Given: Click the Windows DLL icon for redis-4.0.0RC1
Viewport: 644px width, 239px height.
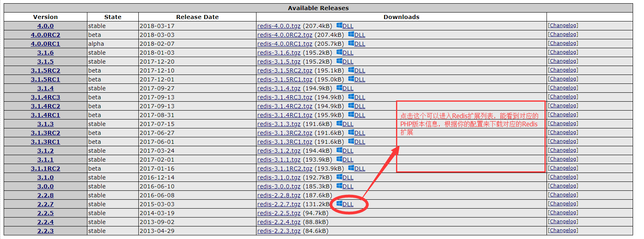Looking at the screenshot, I should click(351, 43).
